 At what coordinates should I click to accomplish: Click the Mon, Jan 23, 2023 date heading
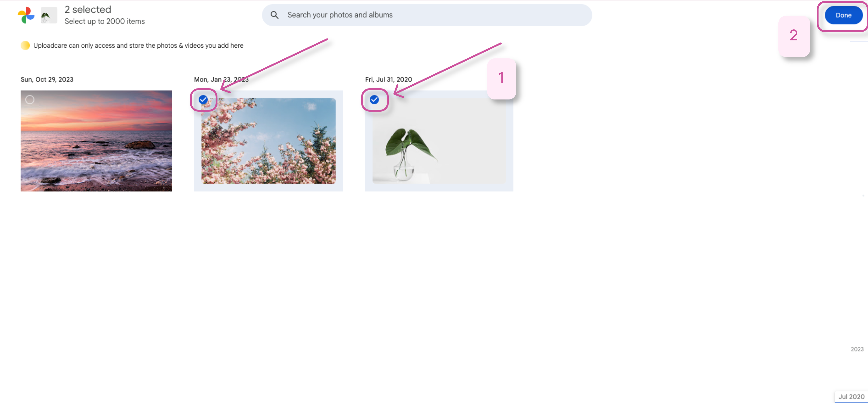tap(221, 80)
